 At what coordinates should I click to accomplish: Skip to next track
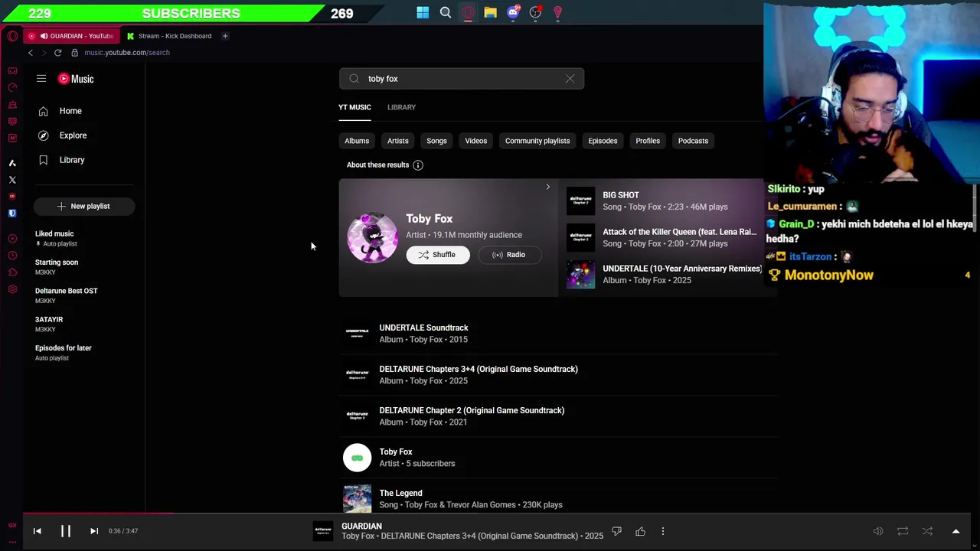point(94,531)
